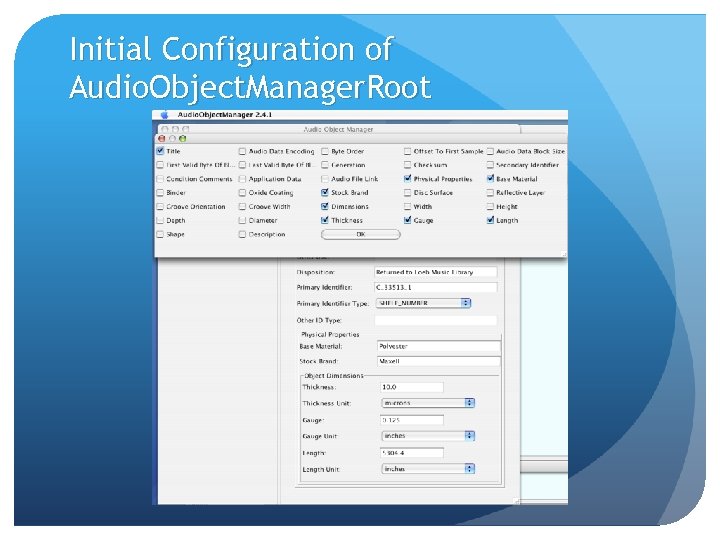Uncheck the Gauge checkbox
Screen dimensions: 720x540
coord(407,220)
